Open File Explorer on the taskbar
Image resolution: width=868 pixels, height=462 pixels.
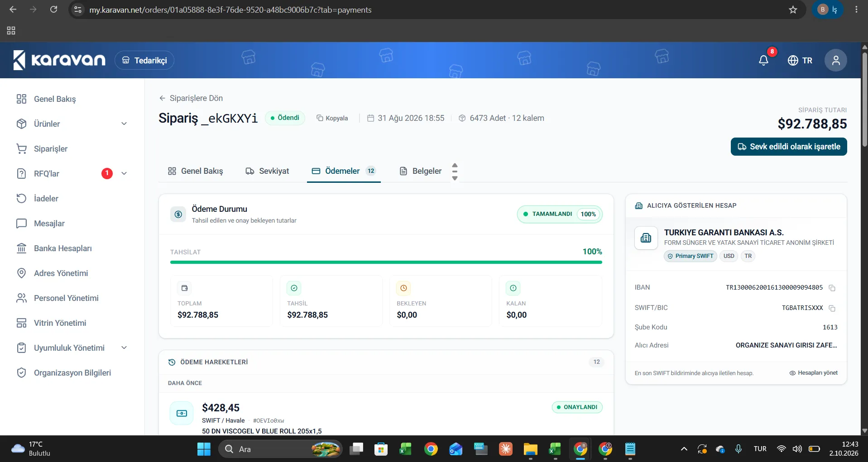click(530, 449)
